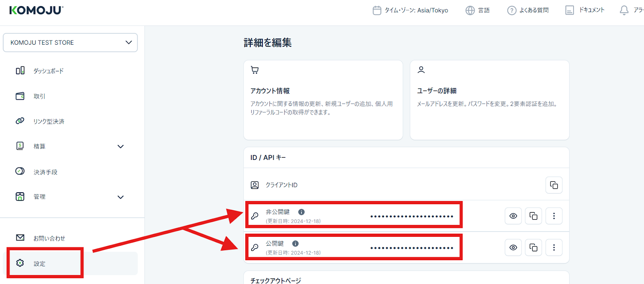Click the masked 非公開鍵 value dots

[x=412, y=216]
